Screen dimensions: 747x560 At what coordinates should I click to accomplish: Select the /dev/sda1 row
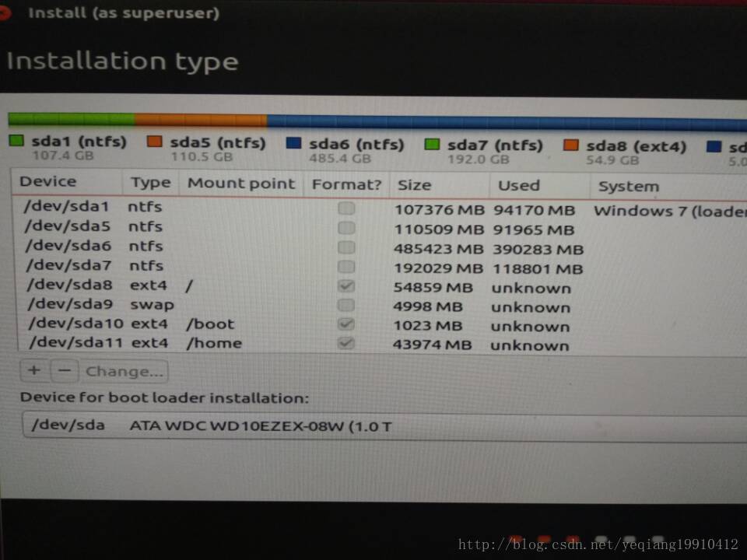381,208
